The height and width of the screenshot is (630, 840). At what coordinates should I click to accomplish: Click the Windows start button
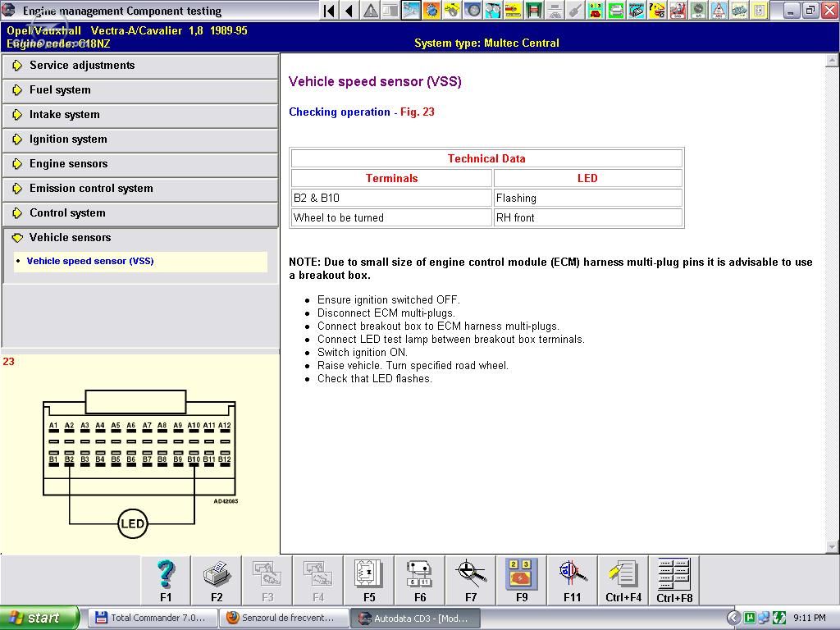tap(39, 618)
